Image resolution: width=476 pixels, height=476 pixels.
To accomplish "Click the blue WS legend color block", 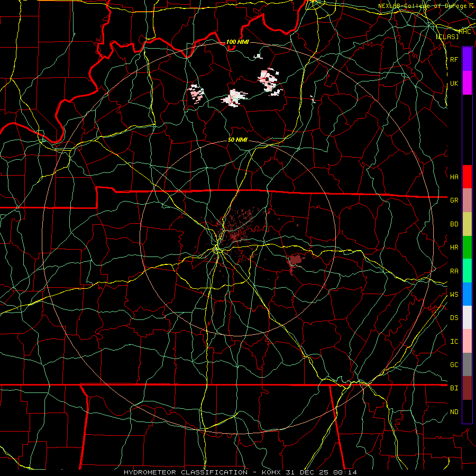I will (467, 294).
